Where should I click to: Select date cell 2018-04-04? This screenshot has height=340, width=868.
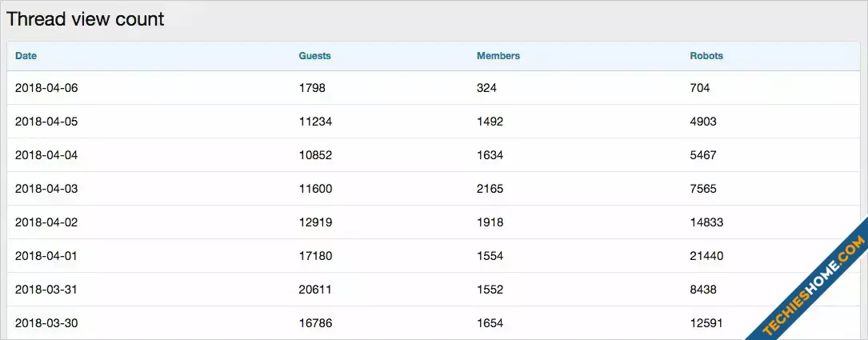46,156
